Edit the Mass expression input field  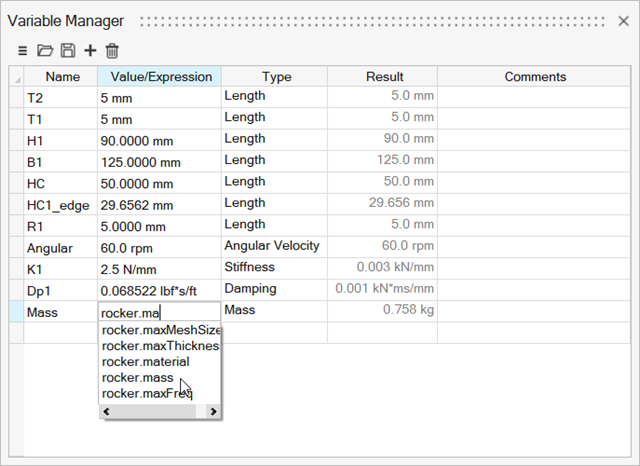[158, 313]
